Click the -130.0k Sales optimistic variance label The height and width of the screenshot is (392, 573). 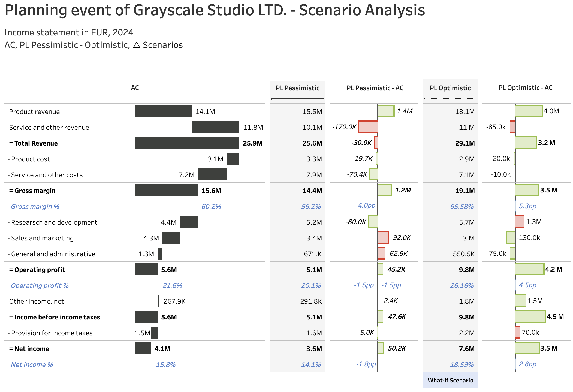[529, 237]
